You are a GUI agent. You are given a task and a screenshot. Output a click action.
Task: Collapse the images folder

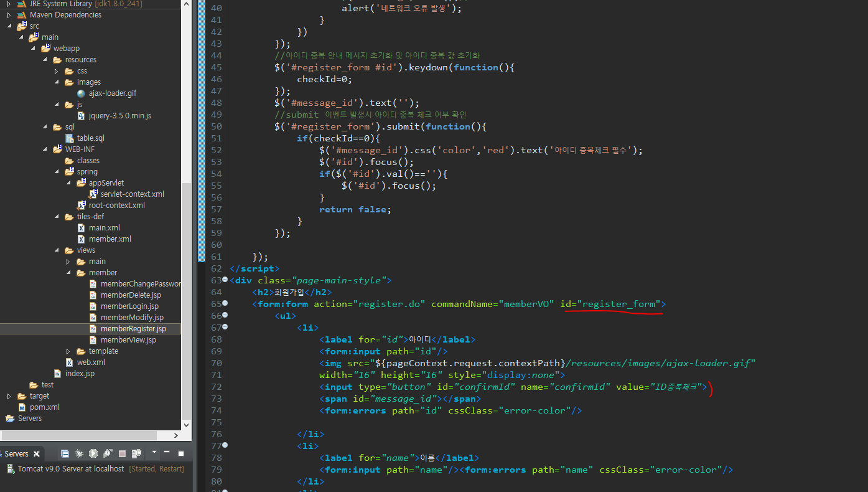pyautogui.click(x=57, y=82)
